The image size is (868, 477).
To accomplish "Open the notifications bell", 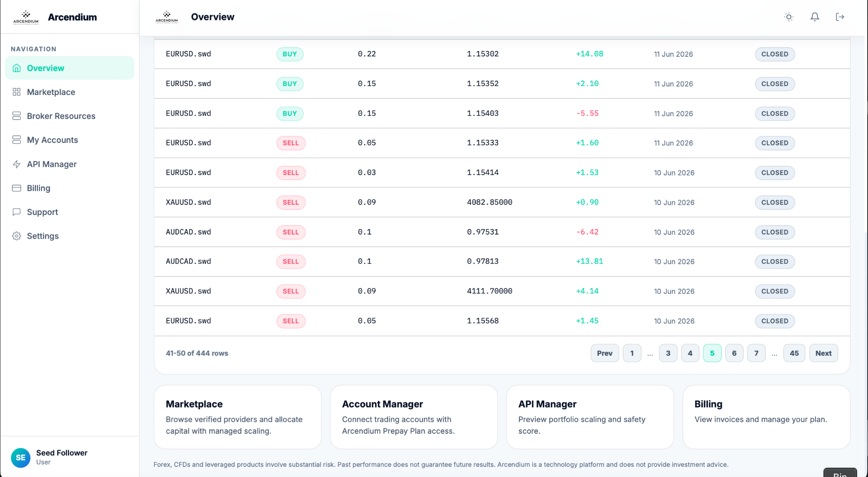I will pos(815,17).
